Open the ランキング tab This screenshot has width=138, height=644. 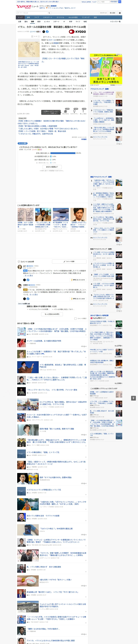point(86,17)
